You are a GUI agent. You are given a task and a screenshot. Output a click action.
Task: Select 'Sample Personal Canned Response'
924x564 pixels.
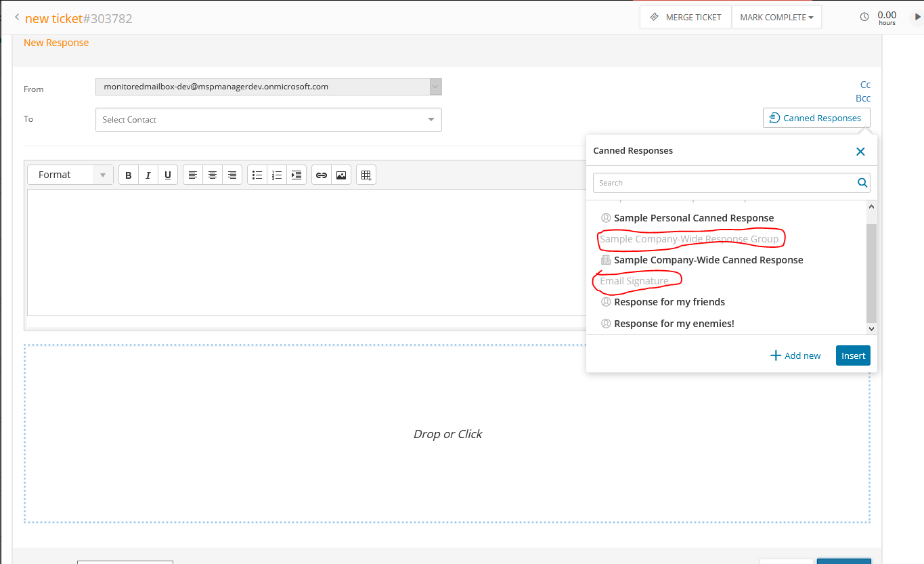pyautogui.click(x=694, y=217)
